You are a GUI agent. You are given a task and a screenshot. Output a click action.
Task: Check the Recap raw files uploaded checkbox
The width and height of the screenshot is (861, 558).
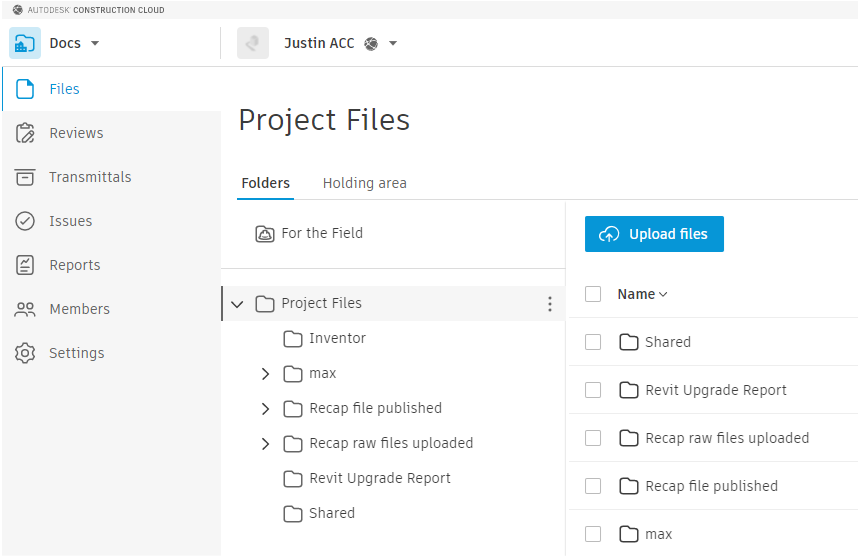point(593,438)
